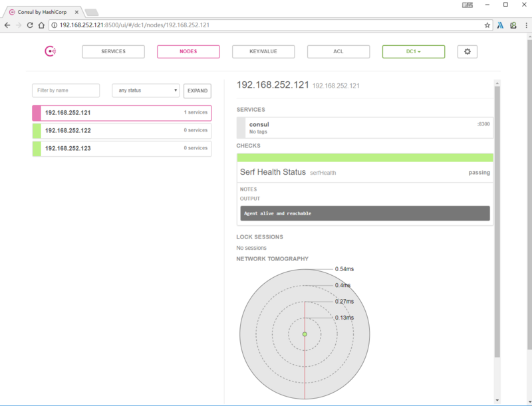Switch to the Services tab
Screen dimensions: 532x406
pos(113,52)
